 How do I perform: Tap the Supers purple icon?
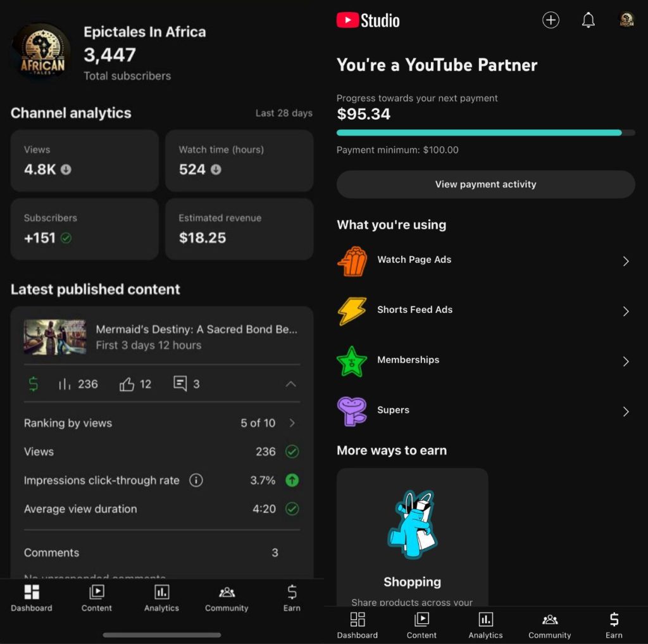tap(352, 411)
